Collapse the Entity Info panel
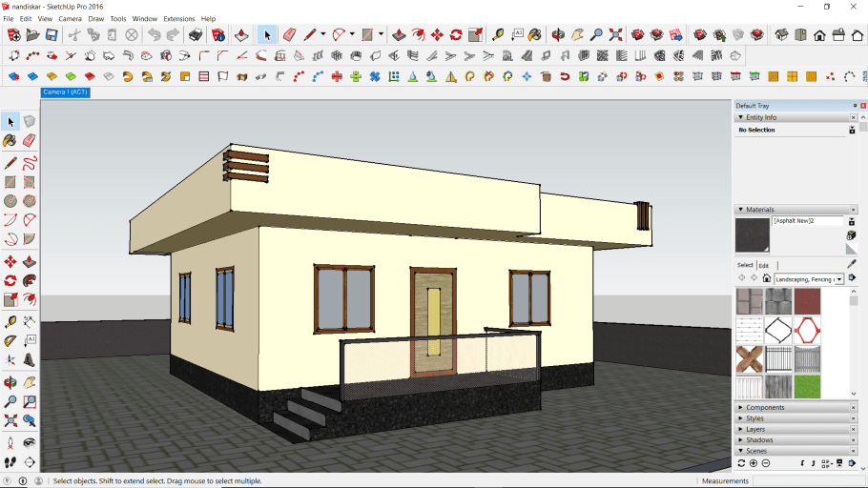 click(741, 117)
